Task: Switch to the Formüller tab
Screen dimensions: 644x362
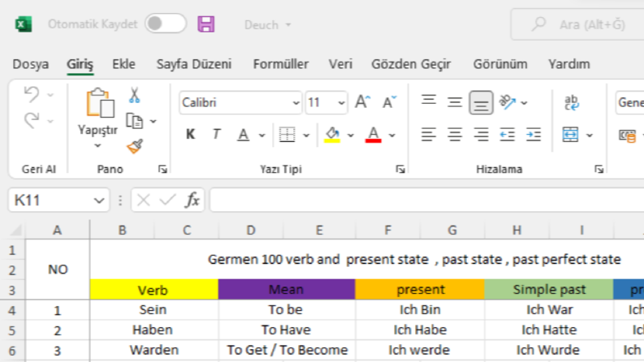Action: click(281, 64)
